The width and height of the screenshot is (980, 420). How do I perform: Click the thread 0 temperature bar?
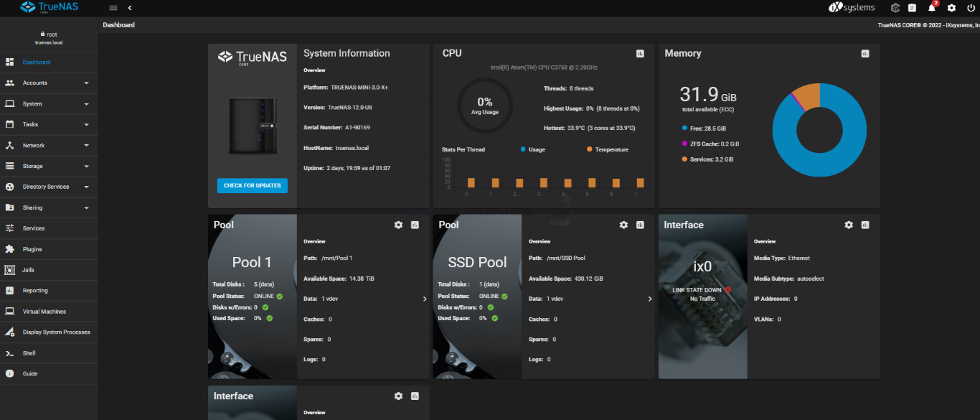point(471,183)
